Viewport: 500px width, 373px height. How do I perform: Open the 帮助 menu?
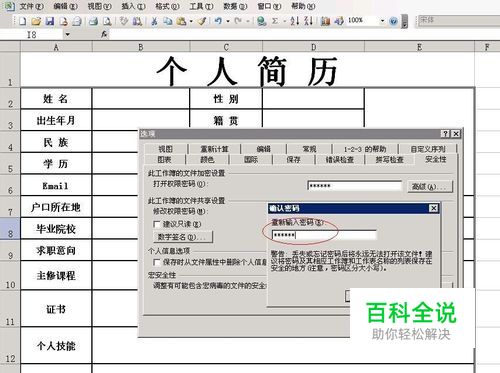pos(303,6)
